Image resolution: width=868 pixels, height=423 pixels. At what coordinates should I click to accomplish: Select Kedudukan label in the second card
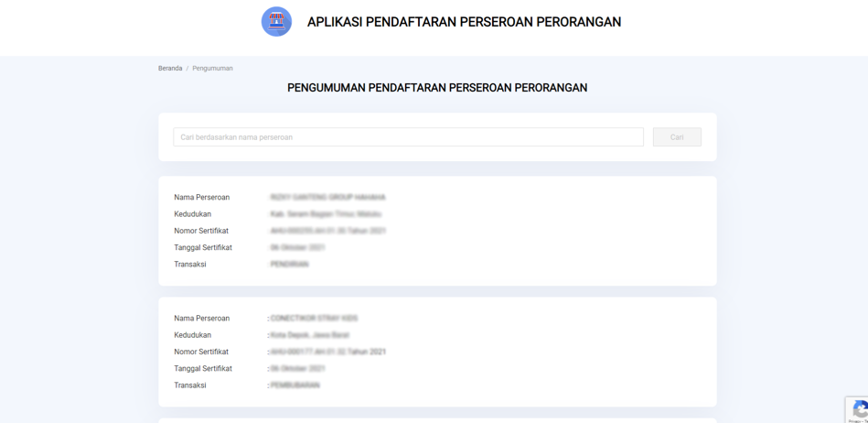pyautogui.click(x=192, y=335)
